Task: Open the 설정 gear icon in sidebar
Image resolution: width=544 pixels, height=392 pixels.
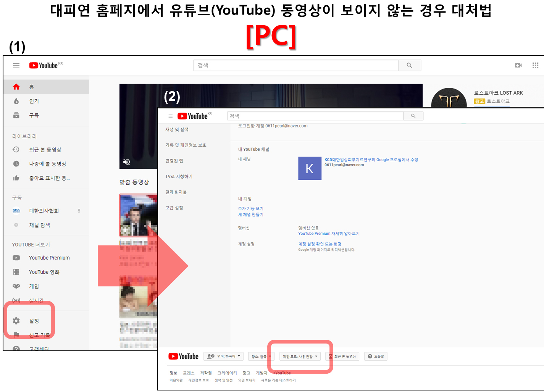Action: pyautogui.click(x=16, y=321)
